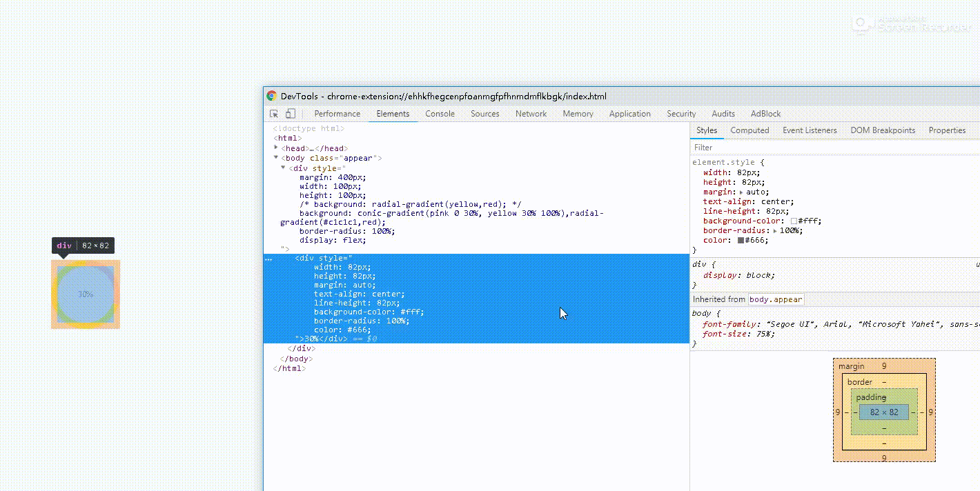980x491 pixels.
Task: Click the 82 × 82 content box in box model
Action: [x=884, y=412]
